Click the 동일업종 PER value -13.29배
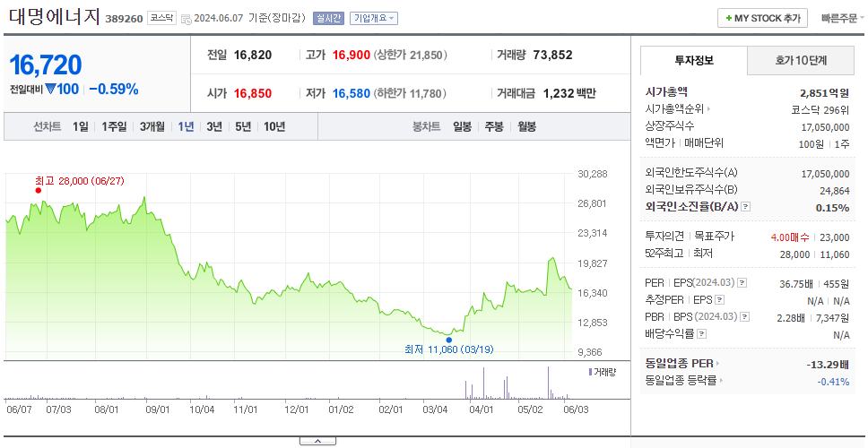Viewport: 868px width, 448px height. [x=829, y=364]
